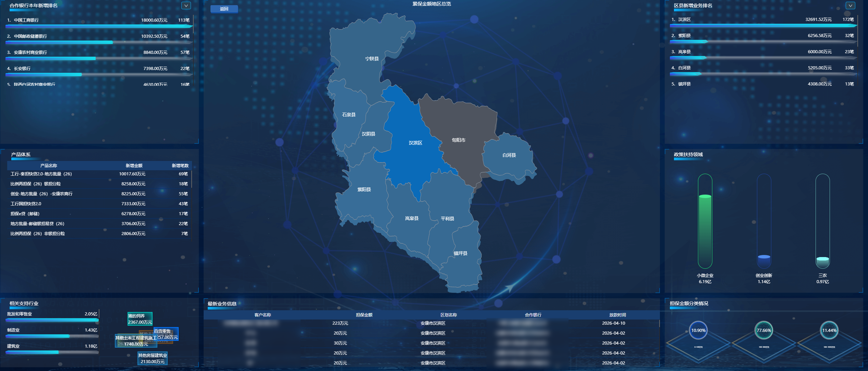Image resolution: width=868 pixels, height=371 pixels.
Task: Select 汉滨区 region on the map
Action: (415, 143)
